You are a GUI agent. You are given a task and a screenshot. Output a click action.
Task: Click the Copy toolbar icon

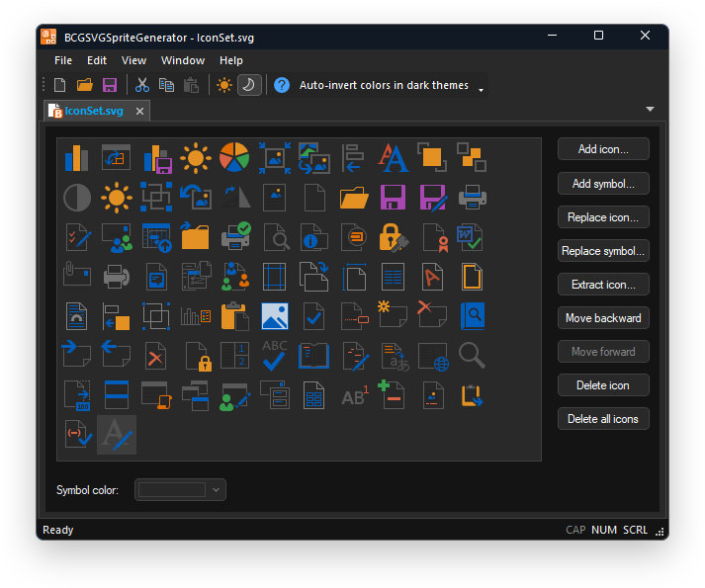166,85
